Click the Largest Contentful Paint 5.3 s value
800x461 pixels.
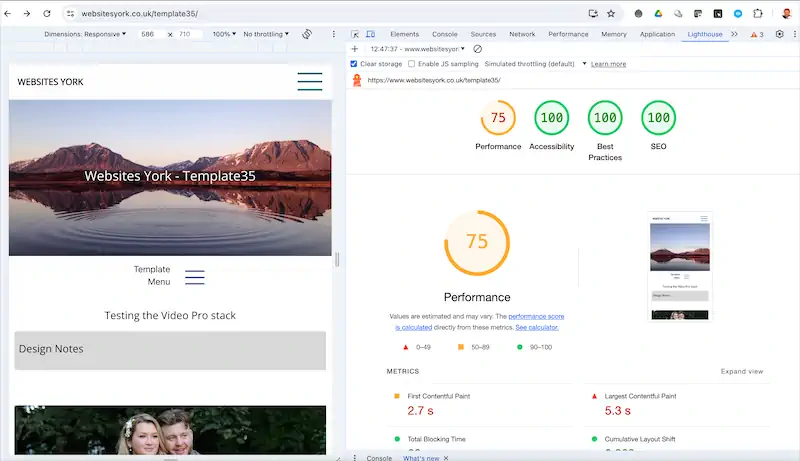pyautogui.click(x=617, y=411)
